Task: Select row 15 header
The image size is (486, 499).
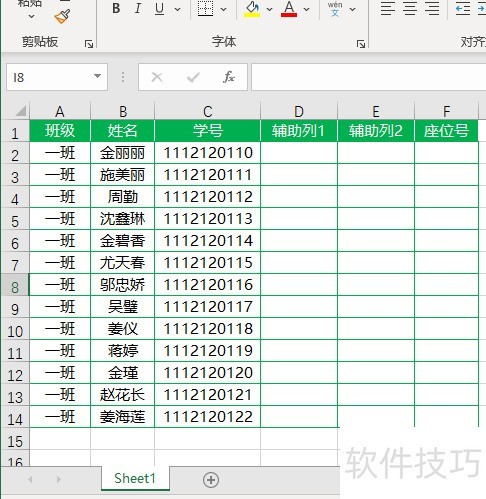Action: click(x=15, y=440)
